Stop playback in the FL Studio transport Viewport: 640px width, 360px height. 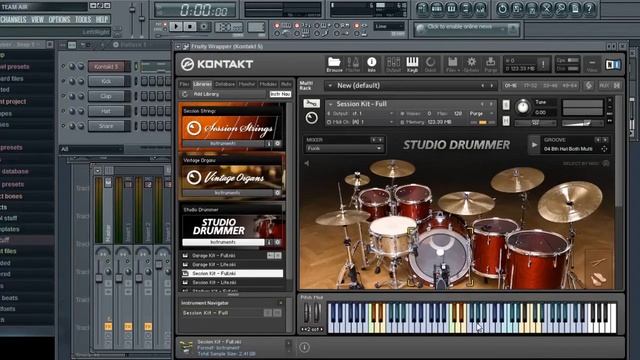[190, 27]
